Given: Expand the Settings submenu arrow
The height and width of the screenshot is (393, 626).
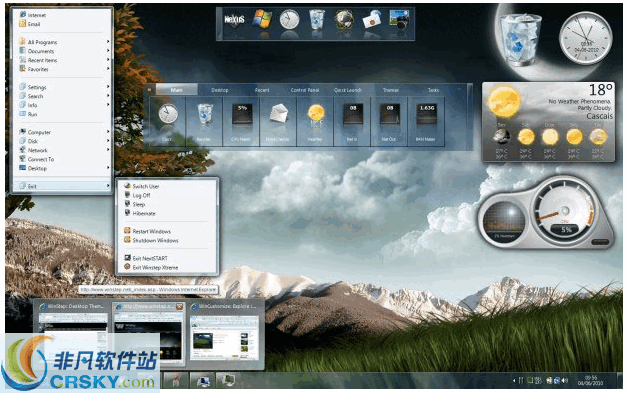Looking at the screenshot, I should (108, 87).
